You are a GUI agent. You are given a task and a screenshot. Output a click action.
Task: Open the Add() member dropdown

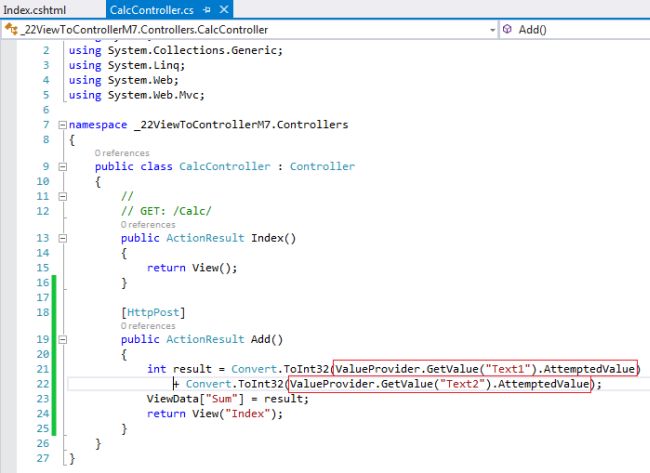[576, 30]
